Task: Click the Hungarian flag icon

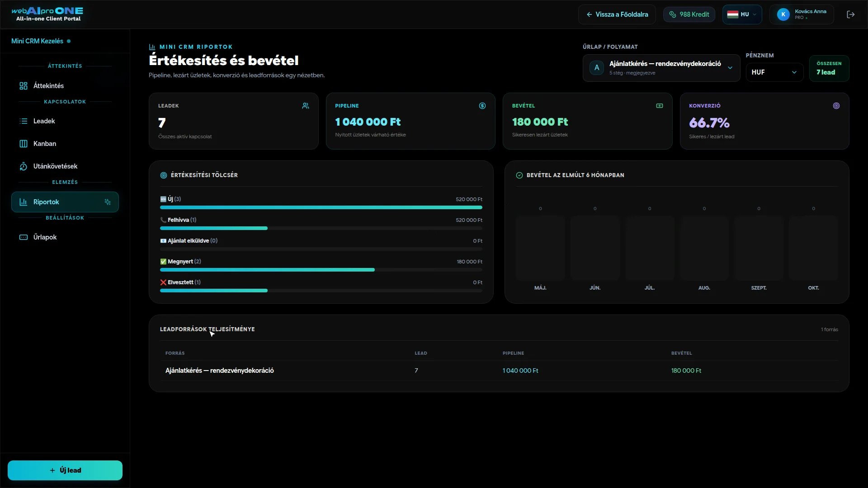Action: [x=732, y=14]
